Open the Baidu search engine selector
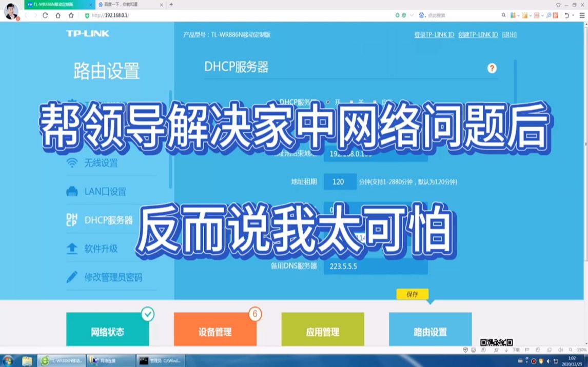 (x=421, y=15)
